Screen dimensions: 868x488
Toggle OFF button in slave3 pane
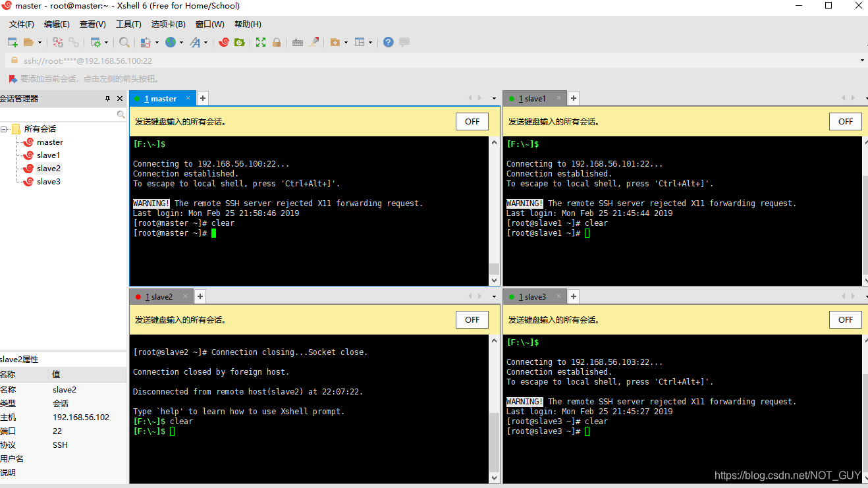846,320
